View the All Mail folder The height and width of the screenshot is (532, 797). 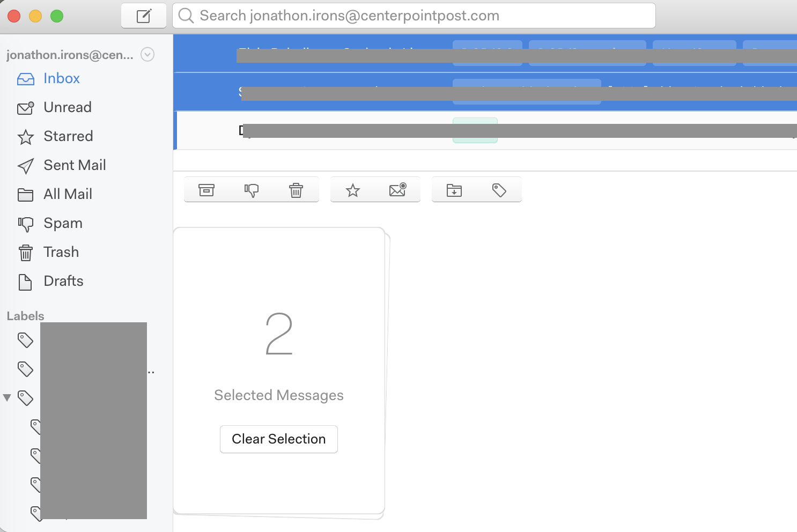tap(68, 194)
